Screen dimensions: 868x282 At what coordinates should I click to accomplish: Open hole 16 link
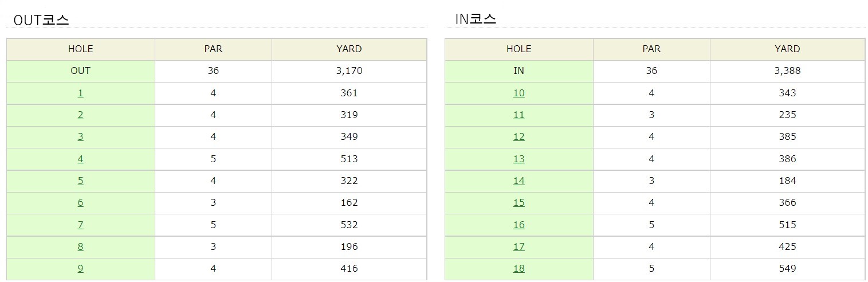519,225
